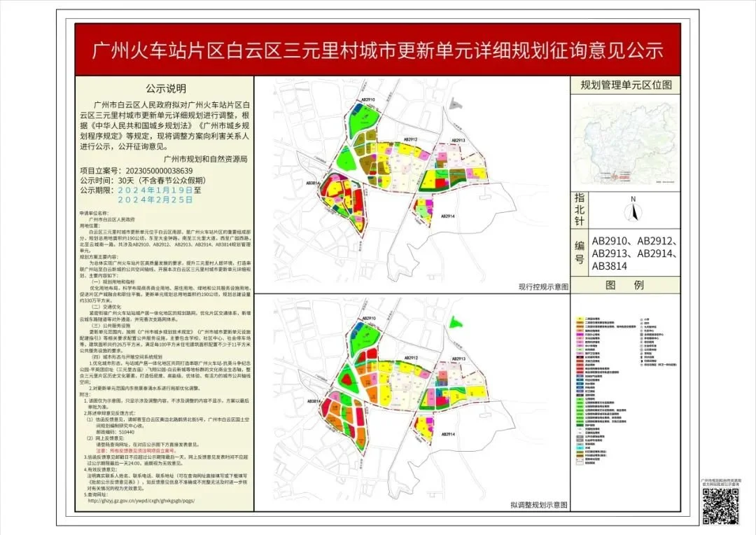Click the red '注意' warning line

[x=136, y=450]
